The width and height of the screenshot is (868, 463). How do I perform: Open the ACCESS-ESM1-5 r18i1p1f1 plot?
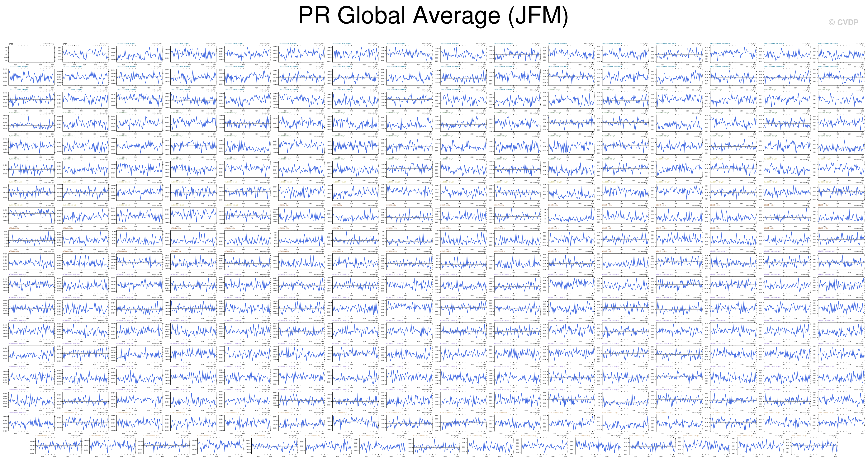pyautogui.click(x=193, y=77)
